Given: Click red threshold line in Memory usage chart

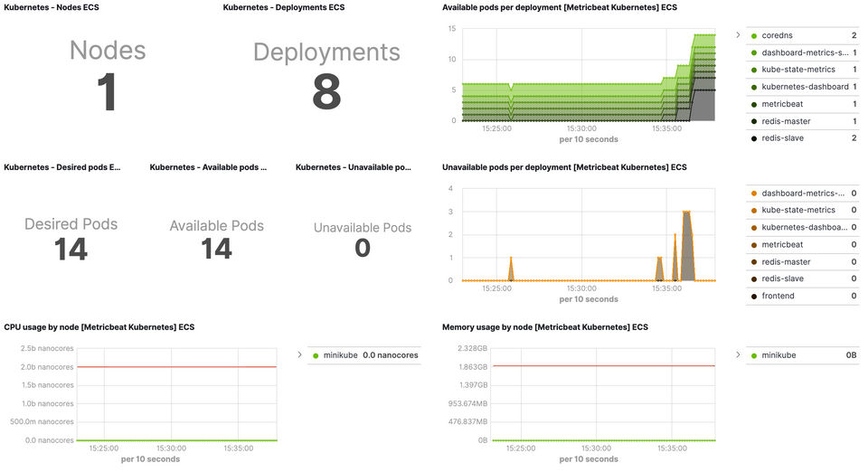Looking at the screenshot, I should [x=604, y=366].
